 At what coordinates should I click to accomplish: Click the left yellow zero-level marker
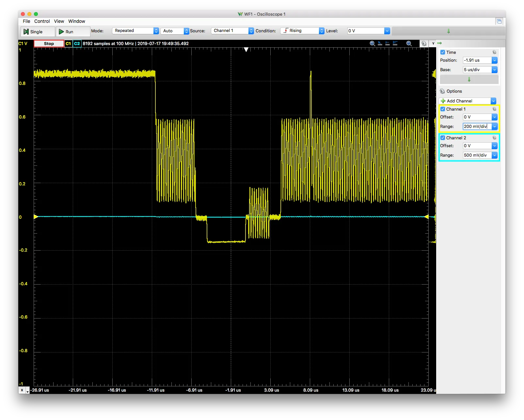coord(36,217)
